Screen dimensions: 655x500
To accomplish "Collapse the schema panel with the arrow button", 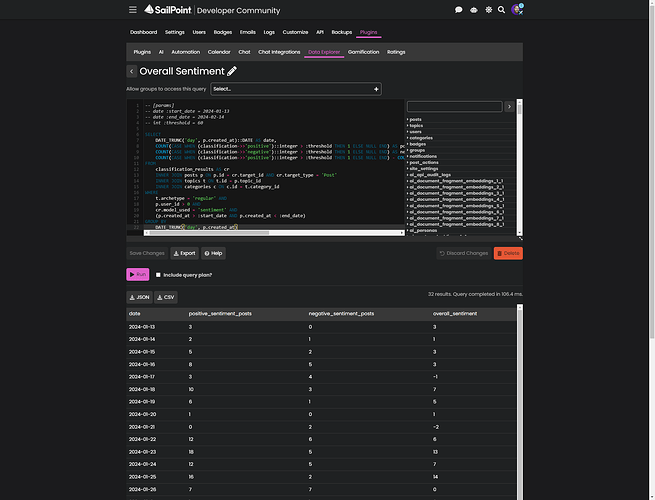I will (509, 107).
